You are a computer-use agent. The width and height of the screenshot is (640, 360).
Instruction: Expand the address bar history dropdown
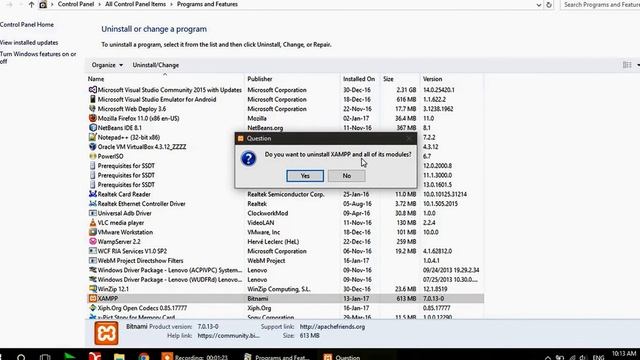pos(539,5)
